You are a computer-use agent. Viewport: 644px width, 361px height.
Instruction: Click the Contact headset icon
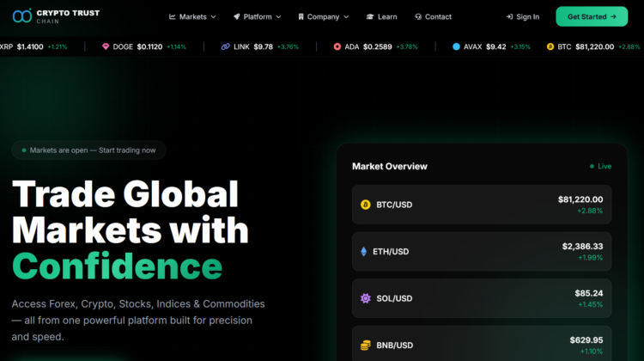(x=418, y=17)
